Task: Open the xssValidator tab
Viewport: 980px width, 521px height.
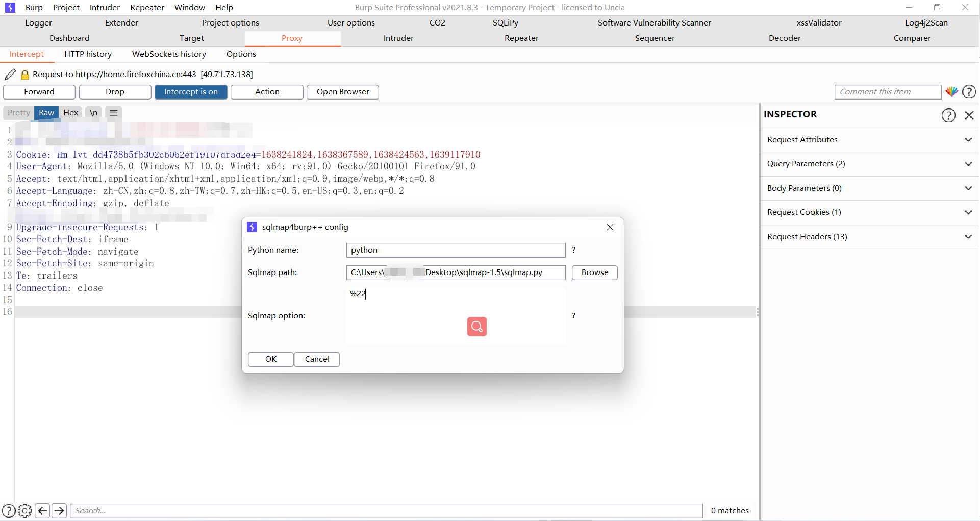Action: (x=819, y=23)
